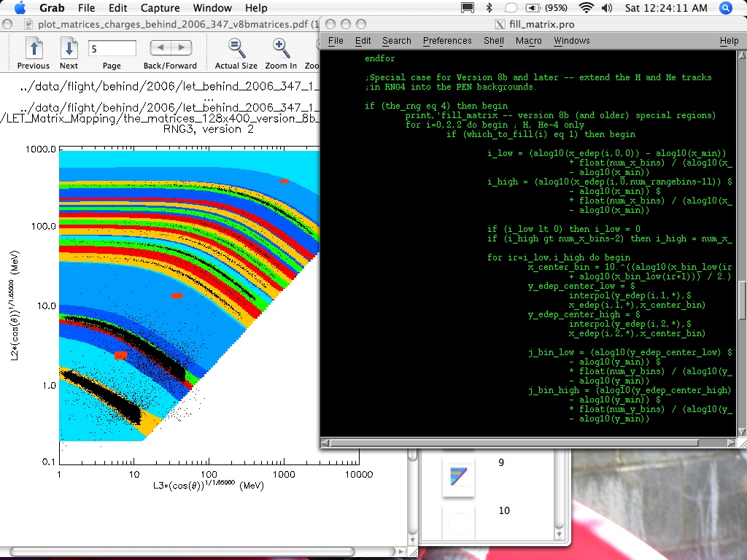Select page 9 thumbnail in the drawer
The width and height of the screenshot is (747, 560).
click(458, 476)
